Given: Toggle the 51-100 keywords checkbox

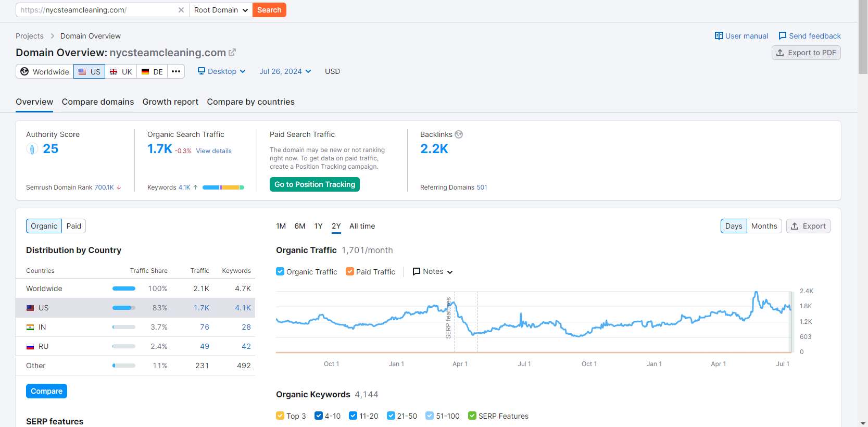Looking at the screenshot, I should coord(430,416).
